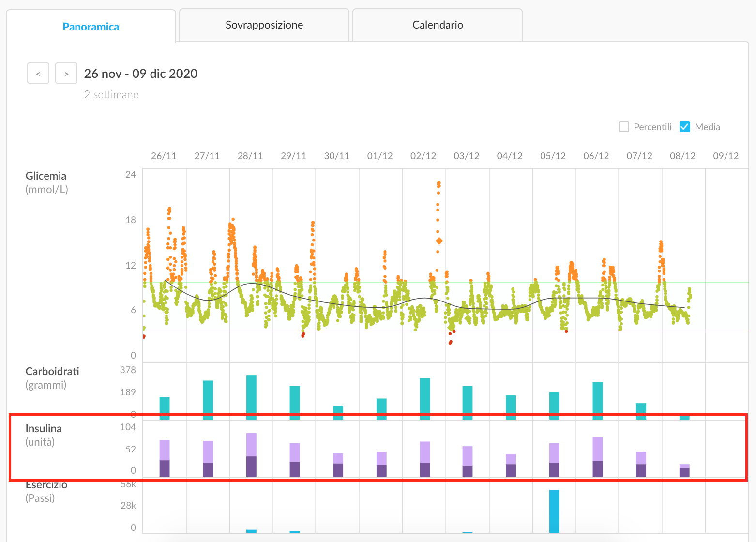Uncheck the Media checkbox
Image resolution: width=756 pixels, height=542 pixels.
pyautogui.click(x=684, y=127)
